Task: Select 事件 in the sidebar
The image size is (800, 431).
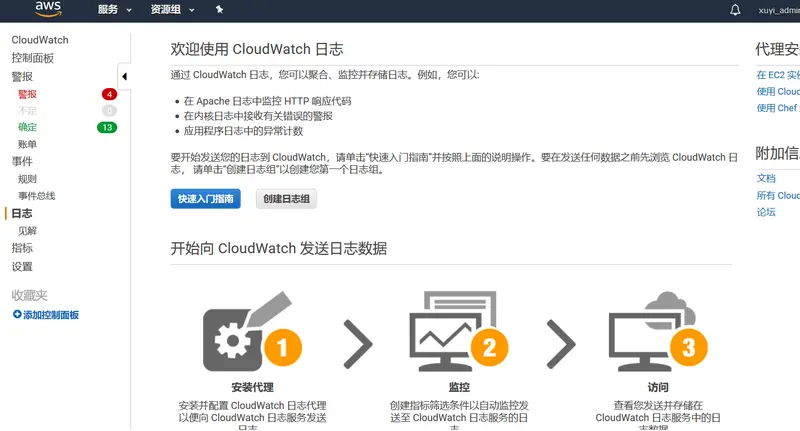Action: [x=22, y=162]
